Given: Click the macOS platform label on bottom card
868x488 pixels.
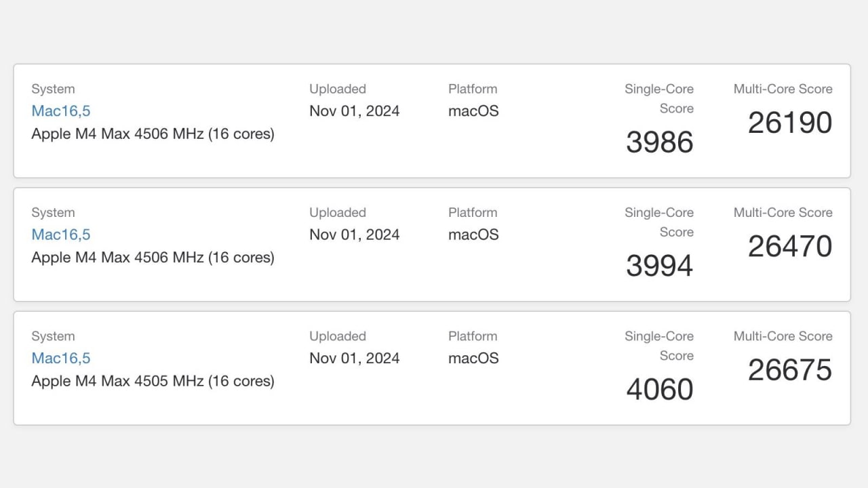Looking at the screenshot, I should click(x=473, y=358).
